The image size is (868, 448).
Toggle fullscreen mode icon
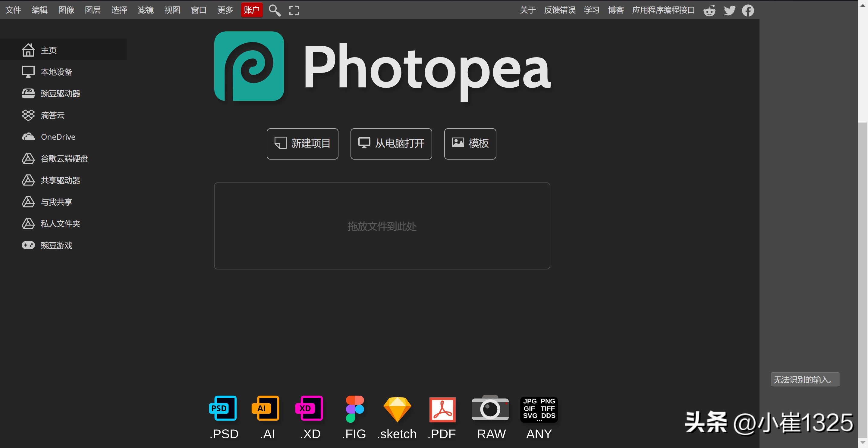pos(294,10)
